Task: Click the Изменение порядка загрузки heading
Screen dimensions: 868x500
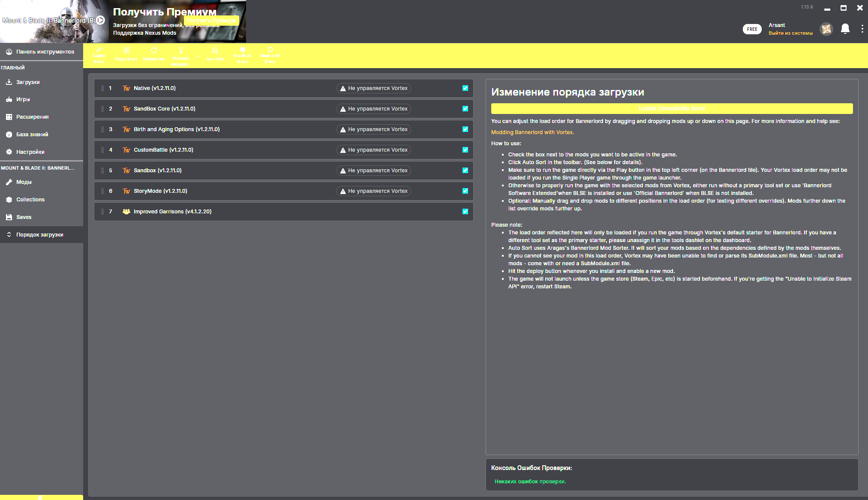Action: pos(568,92)
